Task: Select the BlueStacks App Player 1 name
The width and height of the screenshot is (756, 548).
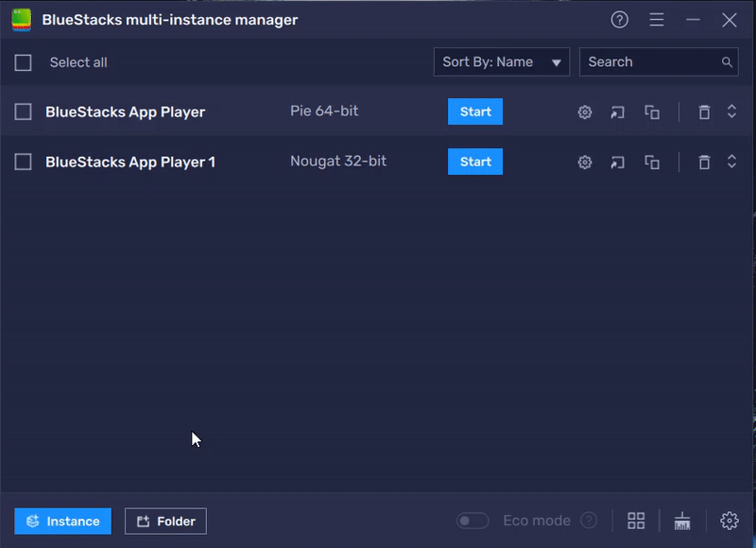Action: point(130,163)
